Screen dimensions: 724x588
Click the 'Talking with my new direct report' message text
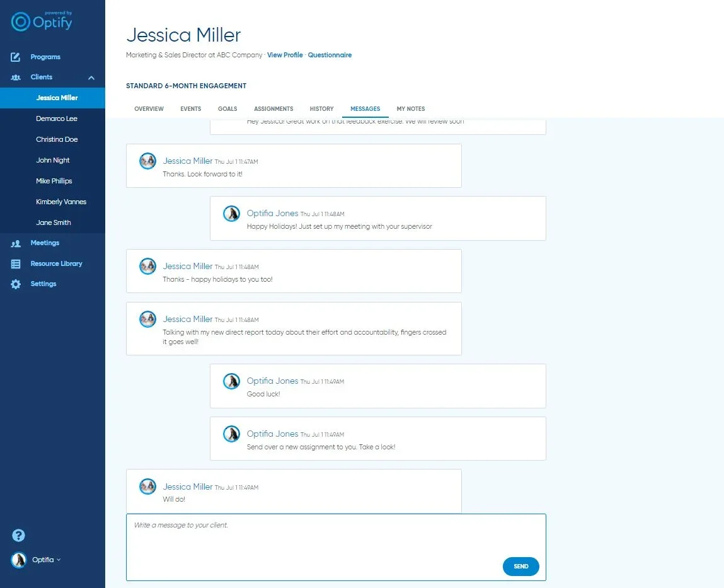(304, 337)
